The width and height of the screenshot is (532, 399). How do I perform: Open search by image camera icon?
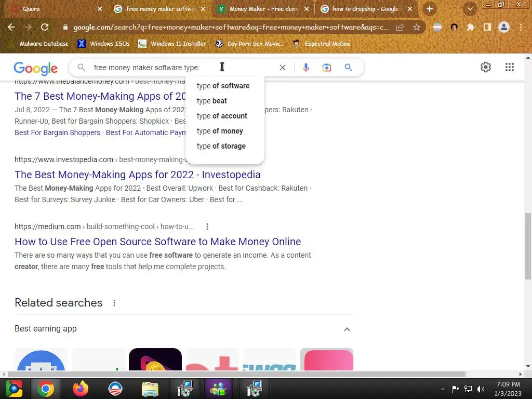coord(327,68)
